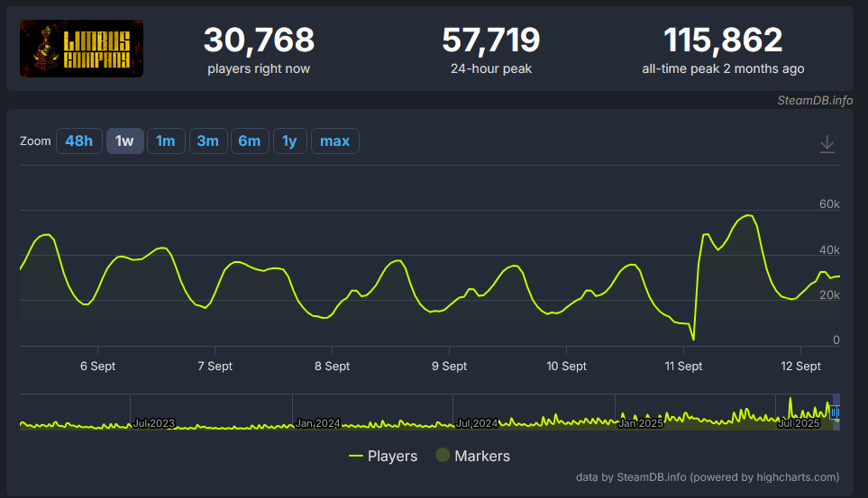This screenshot has width=868, height=498.
Task: Click Jul 2023 in the navigator timeline
Action: pos(154,423)
